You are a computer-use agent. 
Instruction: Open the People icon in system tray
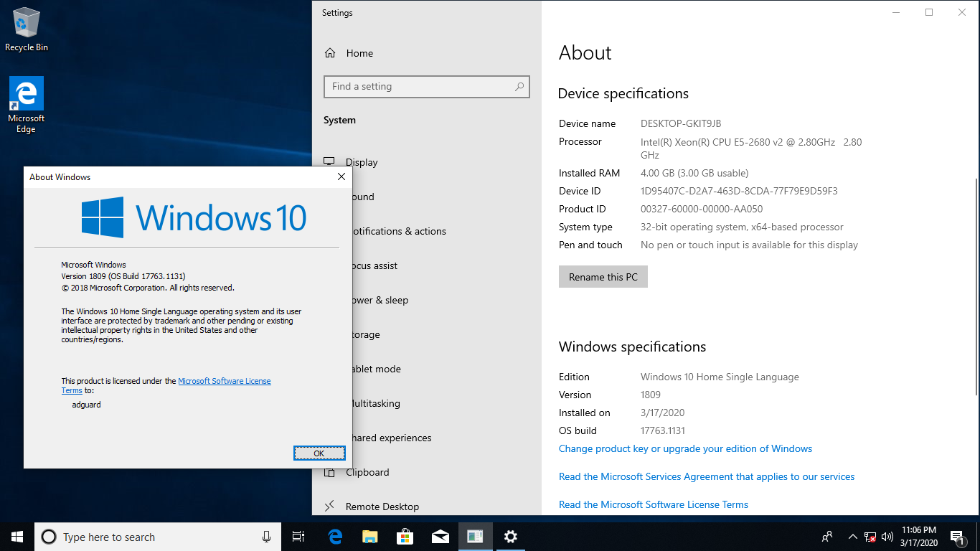[827, 537]
